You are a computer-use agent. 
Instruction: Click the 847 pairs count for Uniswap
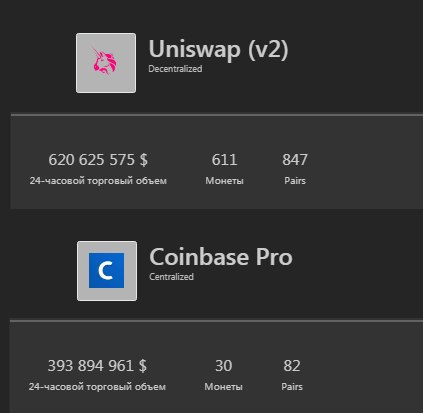[x=295, y=159]
